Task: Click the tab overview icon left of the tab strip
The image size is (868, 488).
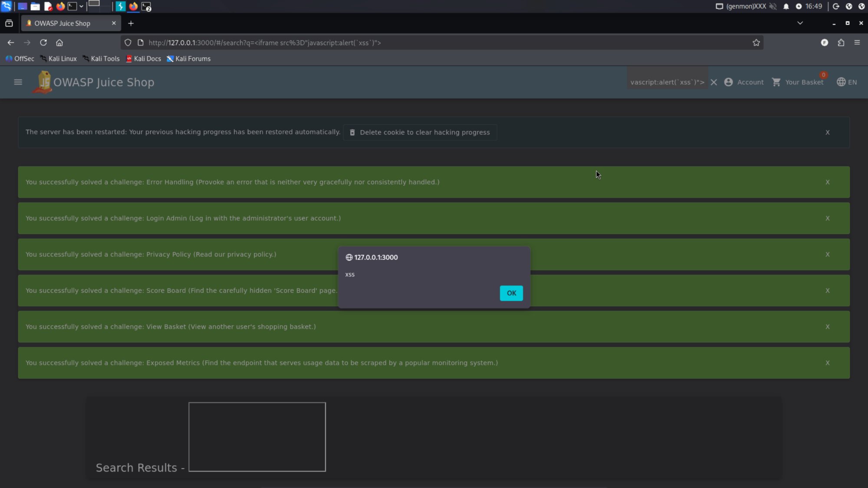Action: coord(9,23)
